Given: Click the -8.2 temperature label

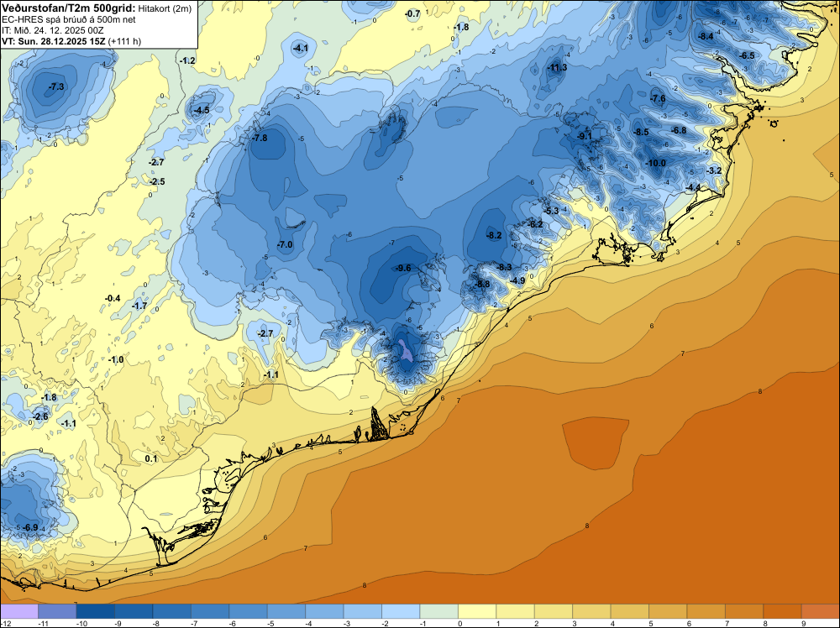Looking at the screenshot, I should coord(494,236).
